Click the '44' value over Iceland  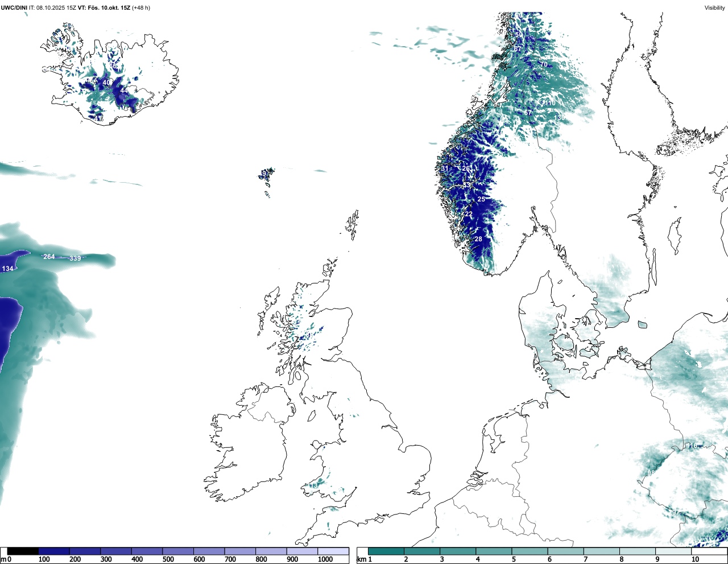(124, 90)
